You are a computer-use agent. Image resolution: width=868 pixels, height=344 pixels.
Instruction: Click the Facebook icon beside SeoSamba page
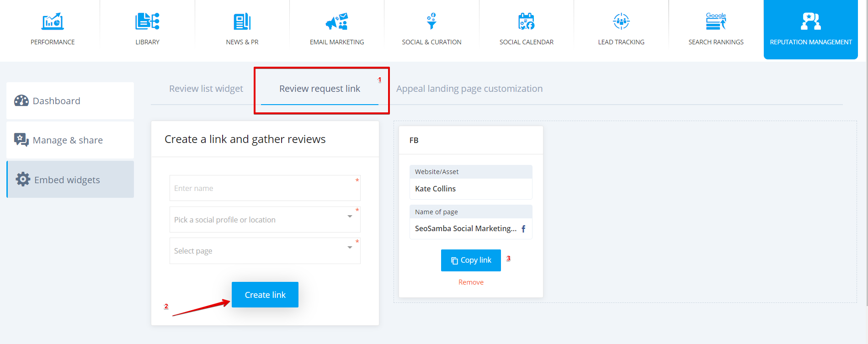(523, 229)
